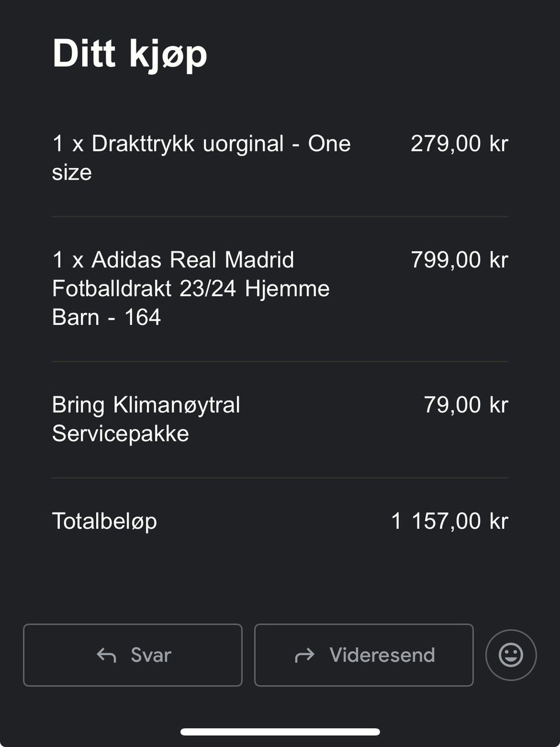Click the divider line above Totalbeløp
Screen dimensions: 560x747
coord(280,478)
